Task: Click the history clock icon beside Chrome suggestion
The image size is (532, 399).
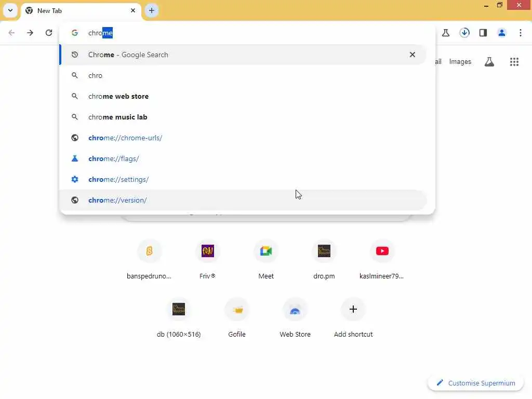Action: click(x=75, y=55)
